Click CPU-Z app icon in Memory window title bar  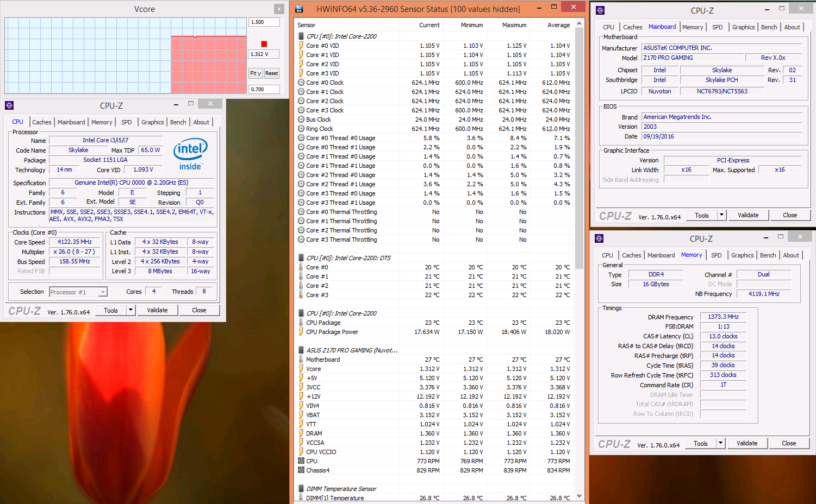(599, 238)
